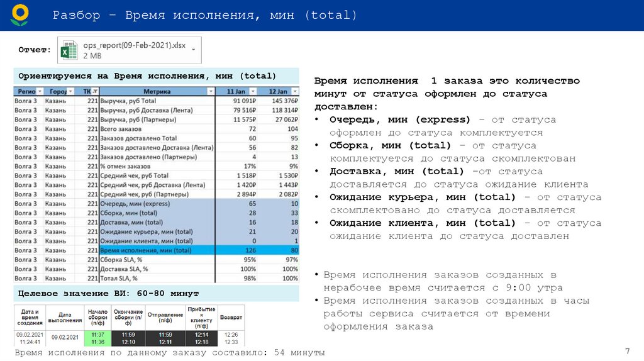The image size is (644, 361).
Task: Click the sunflower logo in the header
Action: pyautogui.click(x=19, y=14)
